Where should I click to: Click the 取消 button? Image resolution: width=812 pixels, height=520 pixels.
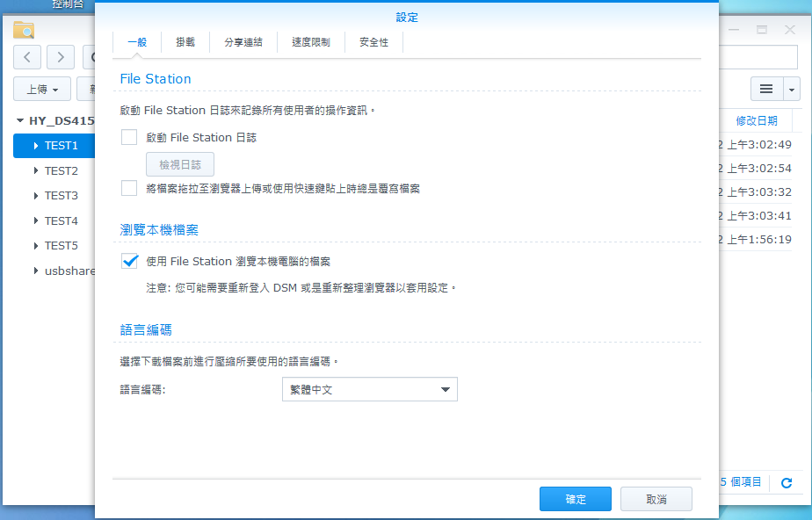pyautogui.click(x=656, y=499)
